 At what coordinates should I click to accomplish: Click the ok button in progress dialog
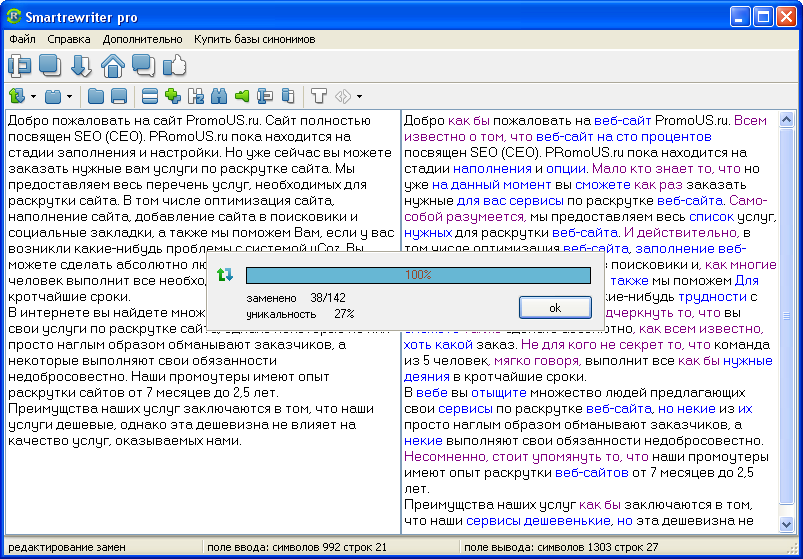coord(555,308)
